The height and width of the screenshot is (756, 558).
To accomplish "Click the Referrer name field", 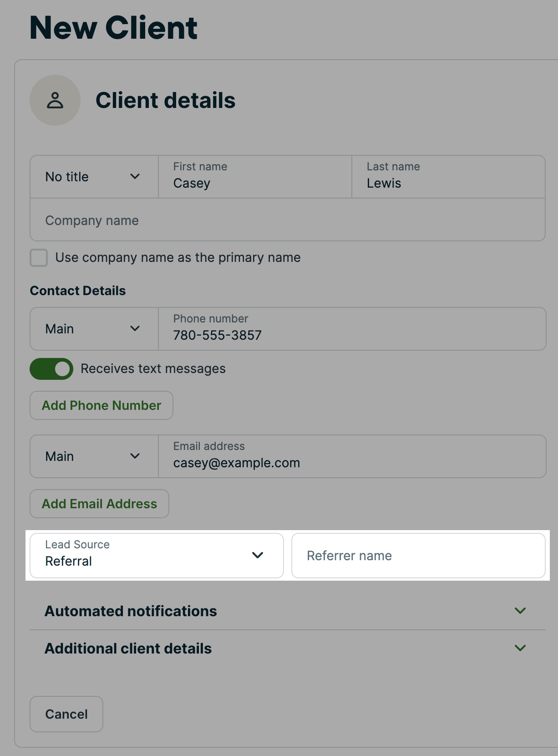I will click(x=418, y=556).
